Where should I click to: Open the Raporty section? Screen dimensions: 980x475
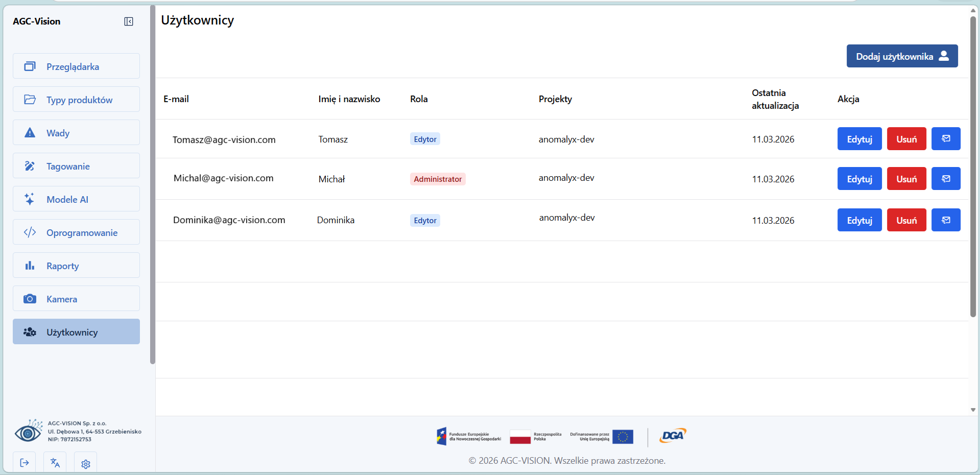pyautogui.click(x=76, y=266)
